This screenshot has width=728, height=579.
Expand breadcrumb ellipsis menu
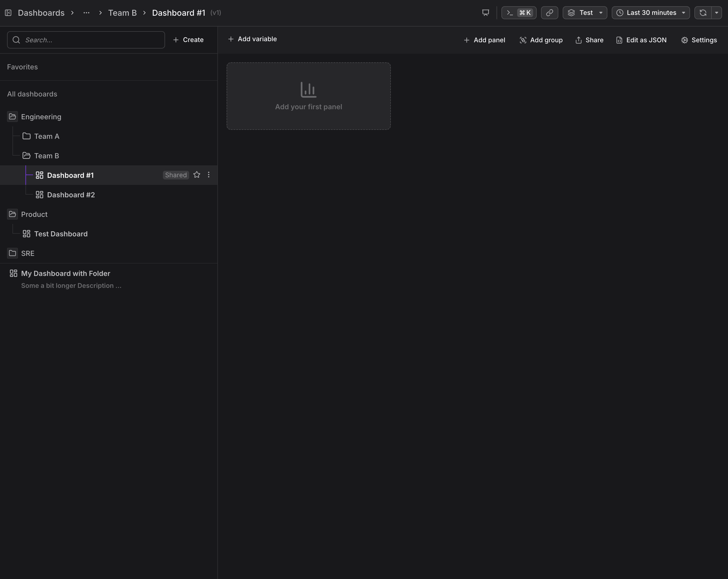pos(86,13)
